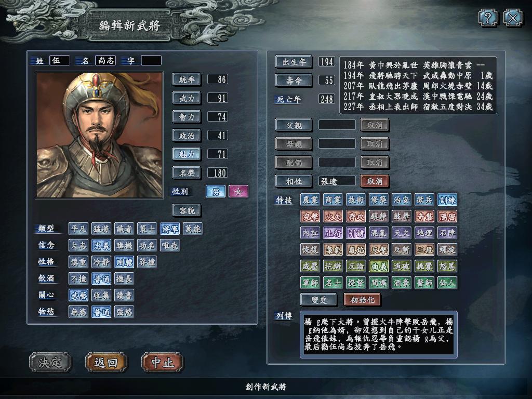
Task: Choose female gender 女
Action: pos(238,192)
